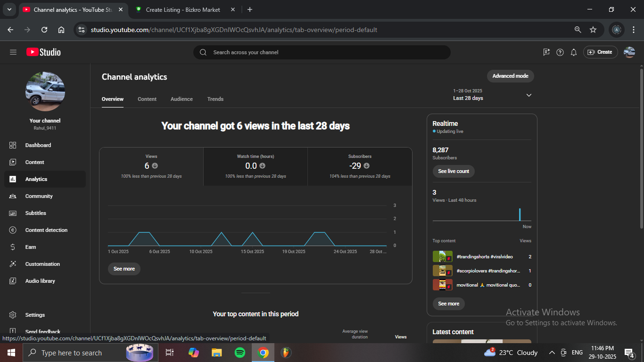The height and width of the screenshot is (362, 644).
Task: Open the Audio library sidebar item
Action: (40, 281)
